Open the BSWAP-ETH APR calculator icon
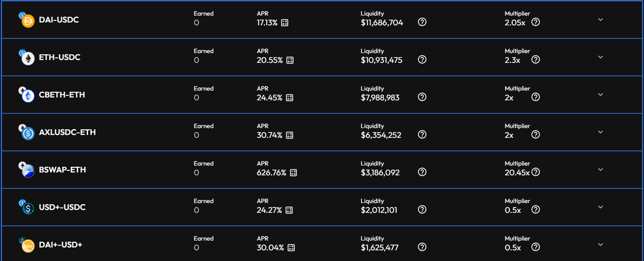 click(x=293, y=173)
